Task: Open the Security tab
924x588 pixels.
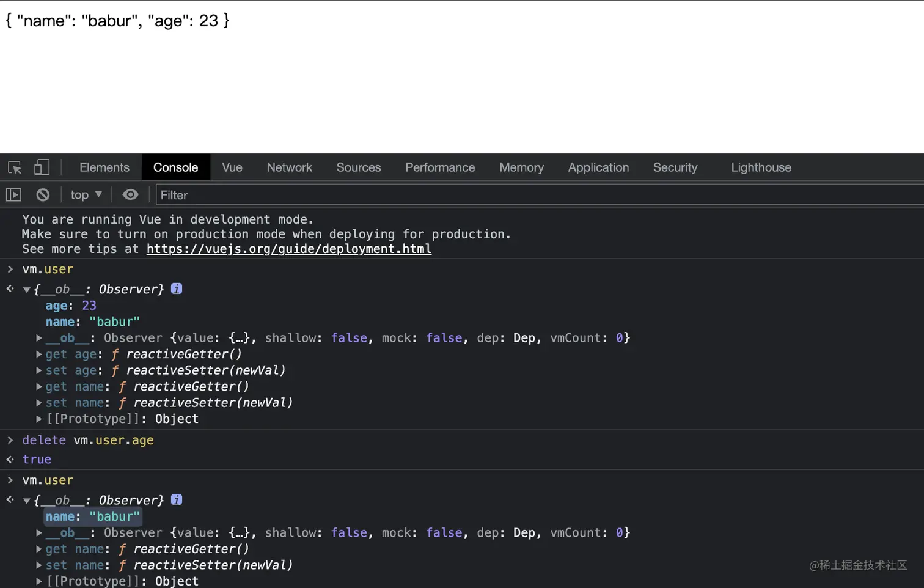Action: coord(675,167)
